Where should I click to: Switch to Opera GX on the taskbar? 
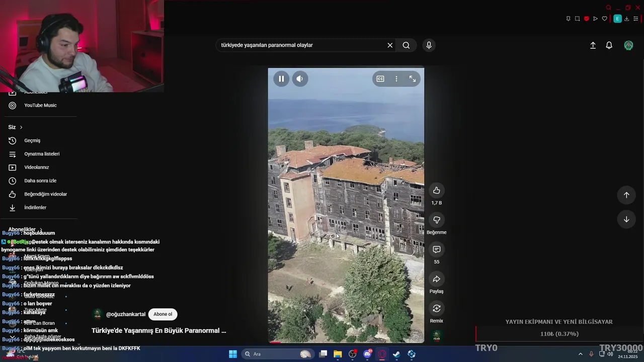pyautogui.click(x=382, y=354)
